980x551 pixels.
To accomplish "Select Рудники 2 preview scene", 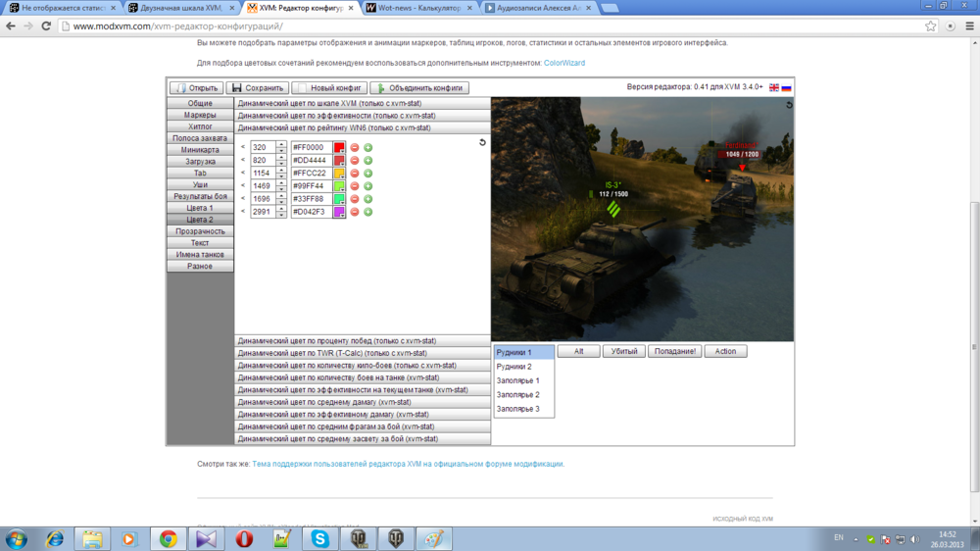I will click(x=523, y=367).
